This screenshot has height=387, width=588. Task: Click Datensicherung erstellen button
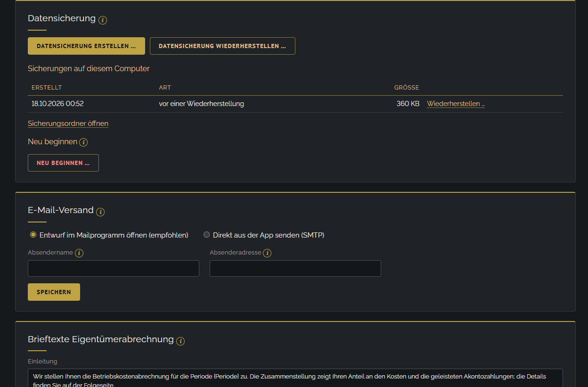(86, 46)
